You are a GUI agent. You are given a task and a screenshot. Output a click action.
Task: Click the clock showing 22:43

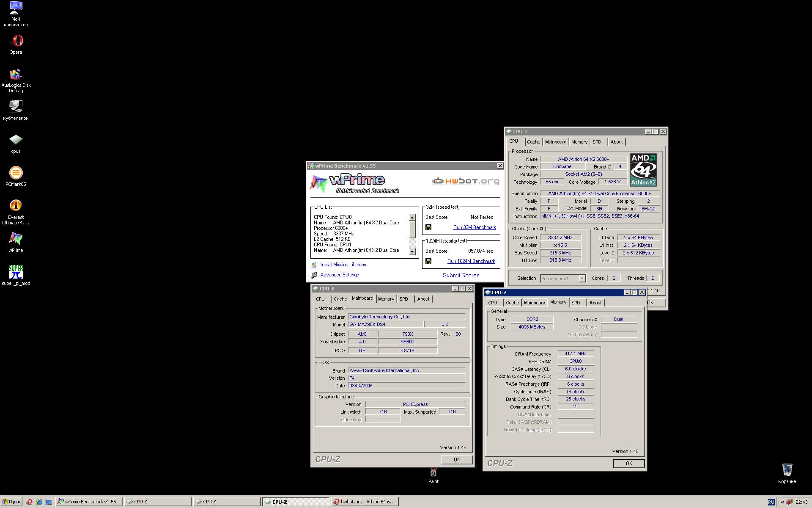(x=801, y=502)
